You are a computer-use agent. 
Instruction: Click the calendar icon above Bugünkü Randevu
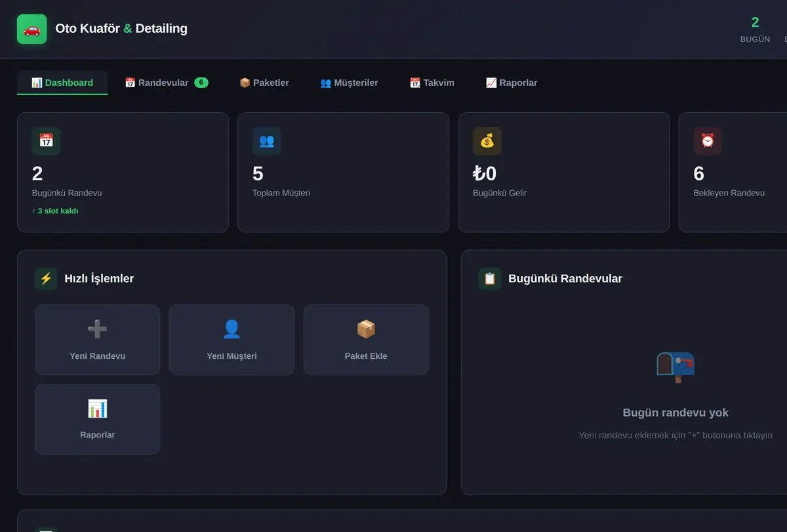click(x=46, y=141)
